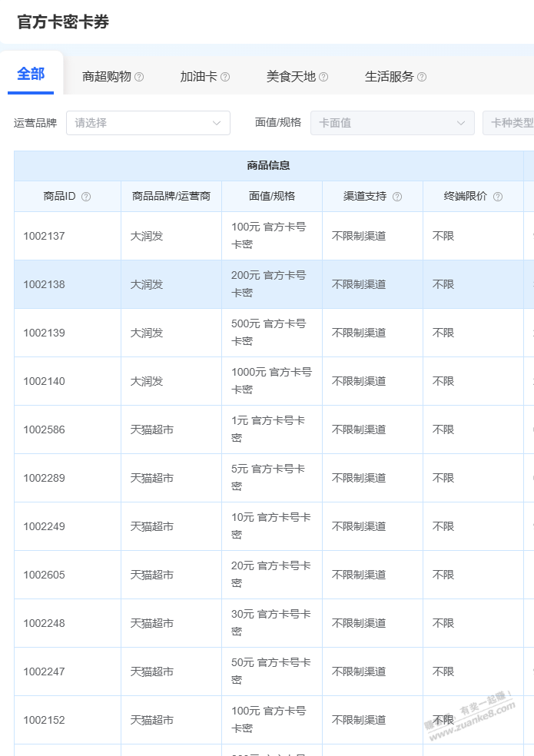The image size is (534, 756).
Task: Click 不限制渠道 in row 1002138
Action: point(359,284)
